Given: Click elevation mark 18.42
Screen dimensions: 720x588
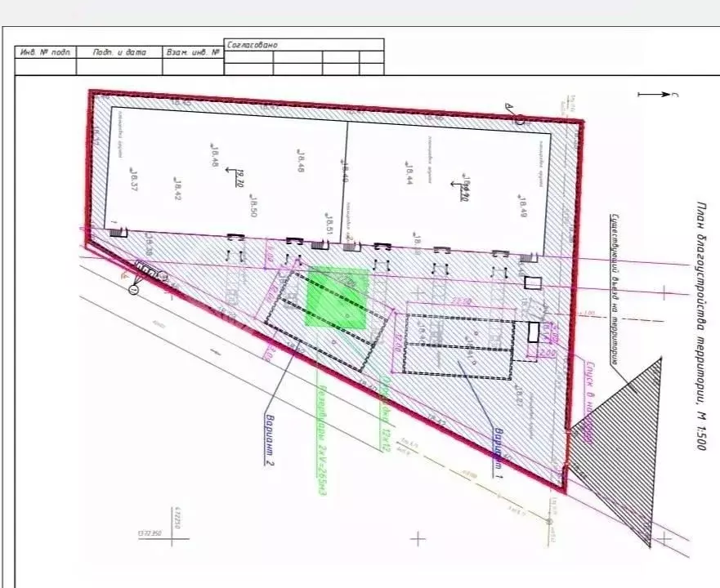Looking at the screenshot, I should [177, 189].
